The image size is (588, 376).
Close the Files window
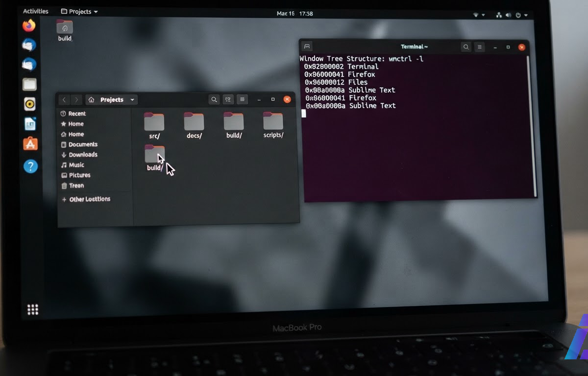coord(287,99)
